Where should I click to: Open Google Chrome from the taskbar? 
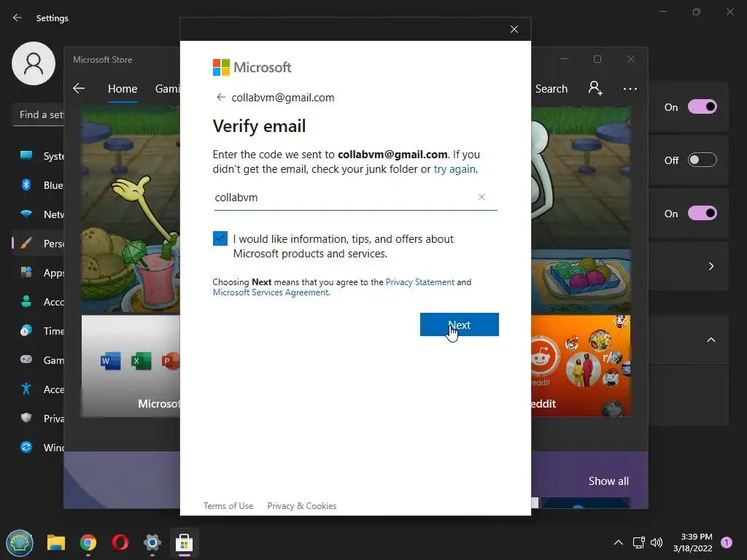click(x=88, y=542)
